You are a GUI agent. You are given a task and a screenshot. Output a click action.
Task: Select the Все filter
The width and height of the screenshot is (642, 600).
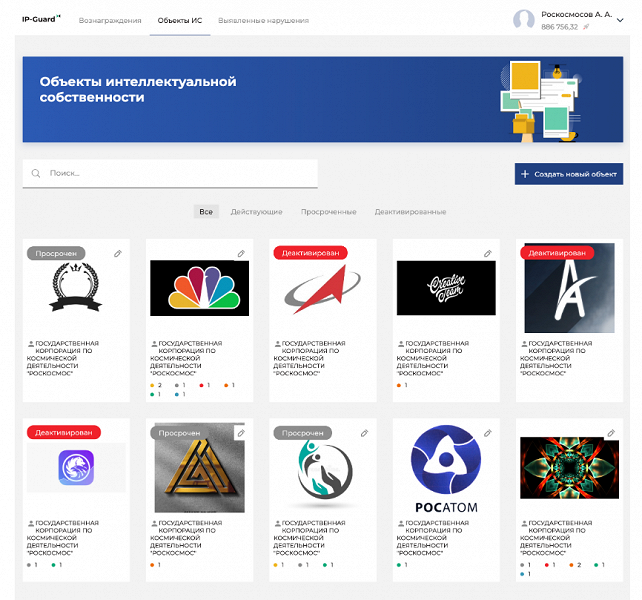click(x=206, y=212)
